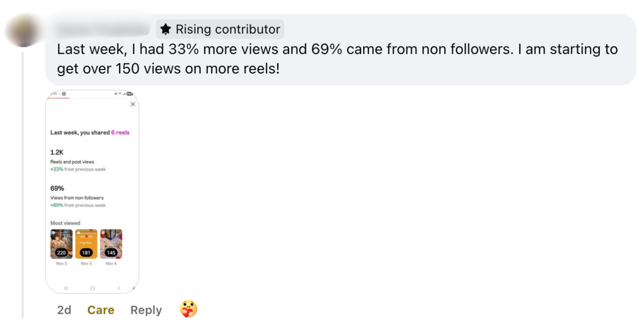
Task: Close the reels insights with the X icon
Action: click(x=133, y=104)
